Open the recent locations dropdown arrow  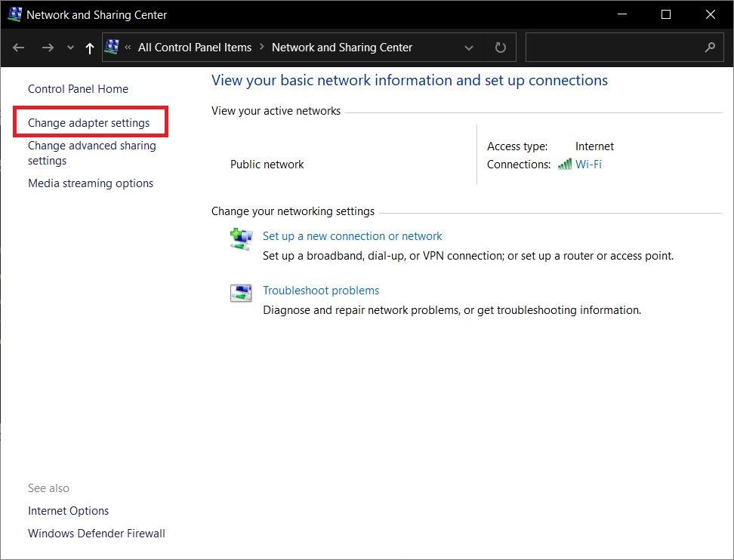pyautogui.click(x=70, y=48)
